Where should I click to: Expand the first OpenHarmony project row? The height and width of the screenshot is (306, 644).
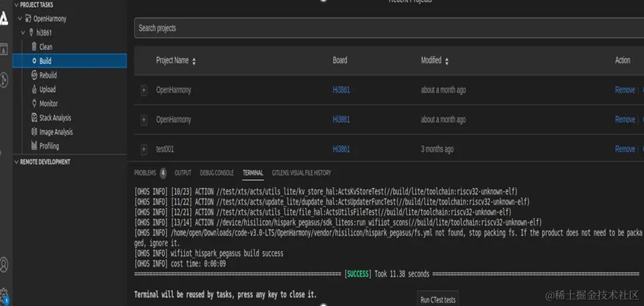[144, 90]
